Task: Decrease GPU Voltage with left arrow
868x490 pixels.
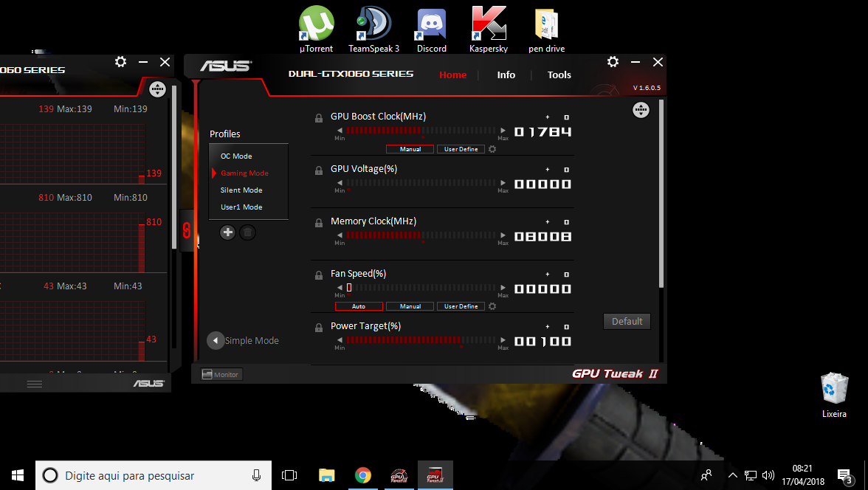Action: pos(340,183)
